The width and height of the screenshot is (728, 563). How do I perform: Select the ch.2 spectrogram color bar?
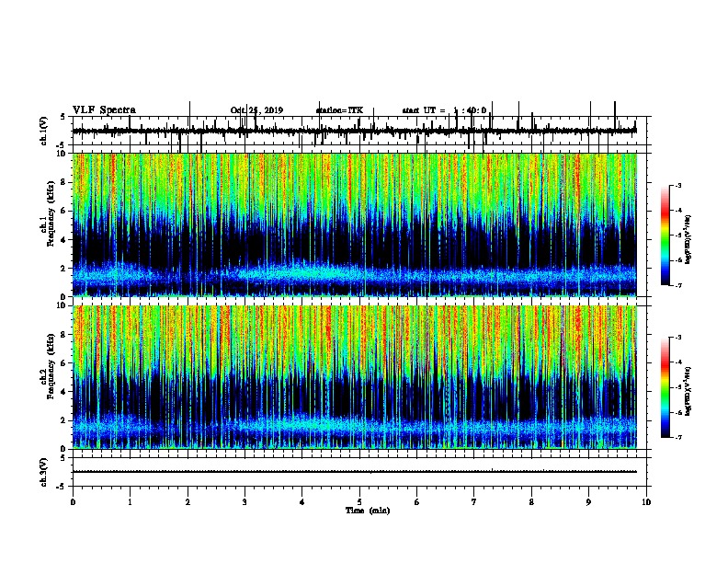(x=665, y=387)
